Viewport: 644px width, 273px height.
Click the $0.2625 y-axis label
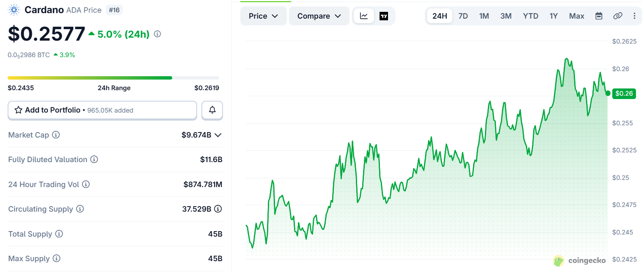pyautogui.click(x=624, y=41)
